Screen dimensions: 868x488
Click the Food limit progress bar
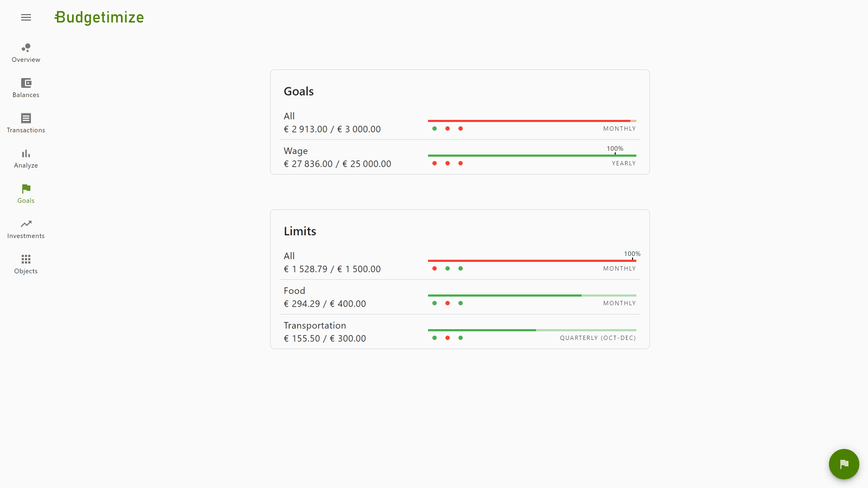532,296
